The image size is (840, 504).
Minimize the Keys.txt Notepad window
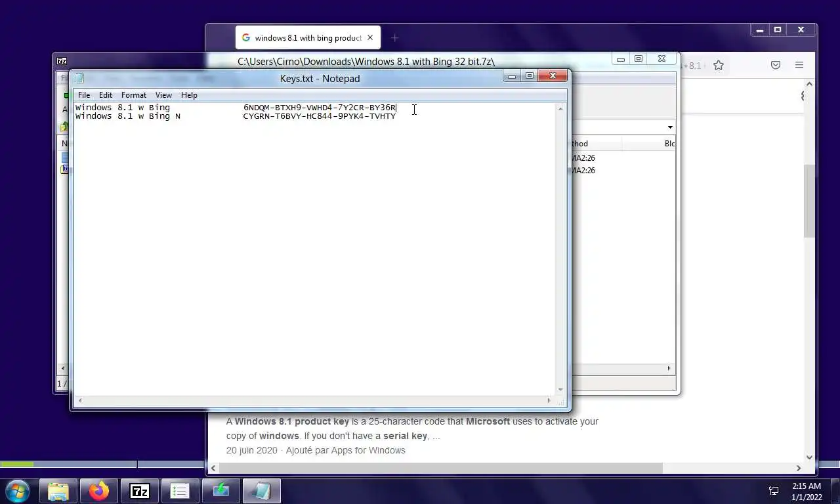(x=512, y=76)
